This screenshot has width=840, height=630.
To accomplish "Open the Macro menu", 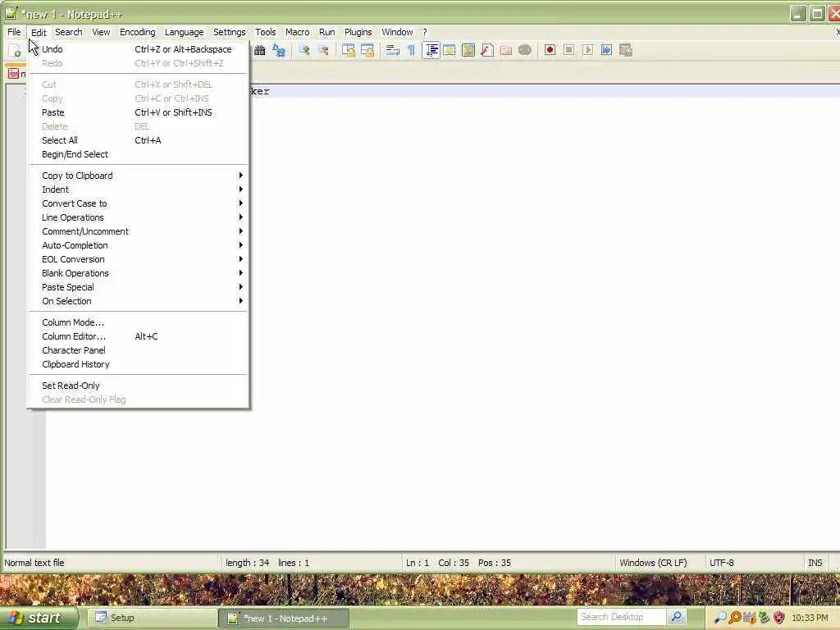I will tap(297, 32).
